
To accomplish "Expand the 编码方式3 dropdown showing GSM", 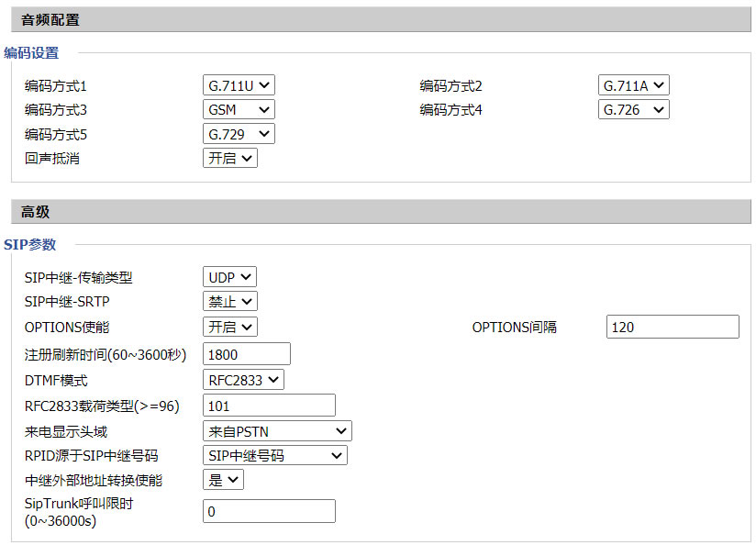I will tap(239, 109).
